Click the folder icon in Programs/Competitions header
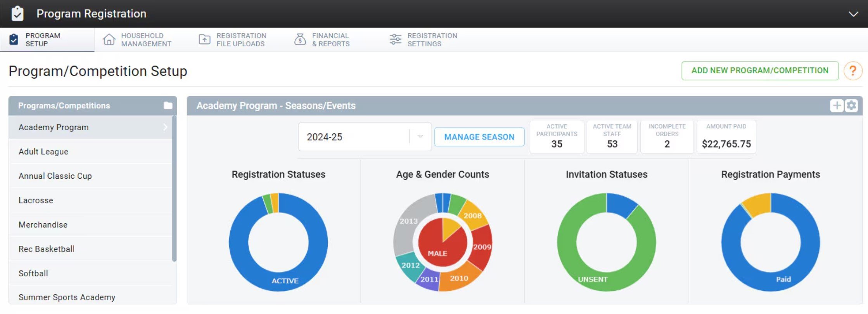868x314 pixels. (168, 105)
